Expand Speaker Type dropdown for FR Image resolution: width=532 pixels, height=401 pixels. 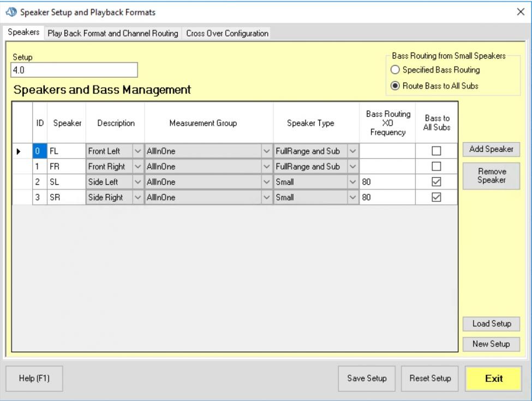pyautogui.click(x=352, y=167)
